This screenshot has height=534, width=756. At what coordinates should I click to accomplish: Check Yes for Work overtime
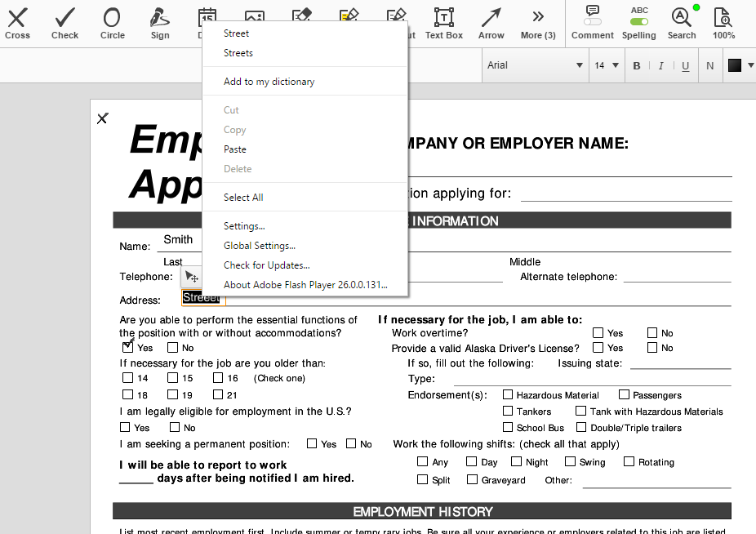(598, 332)
